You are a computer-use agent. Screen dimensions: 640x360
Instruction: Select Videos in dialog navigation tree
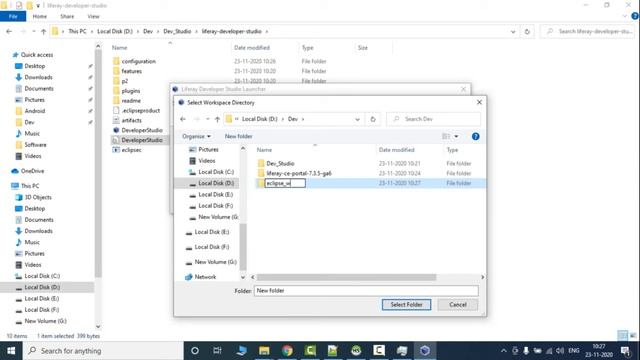coord(207,161)
